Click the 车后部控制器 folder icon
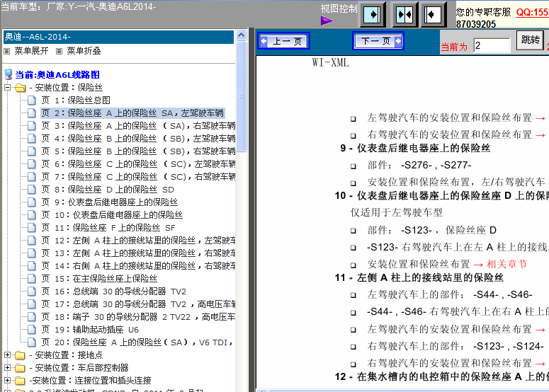Image resolution: width=549 pixels, height=392 pixels. 21,368
